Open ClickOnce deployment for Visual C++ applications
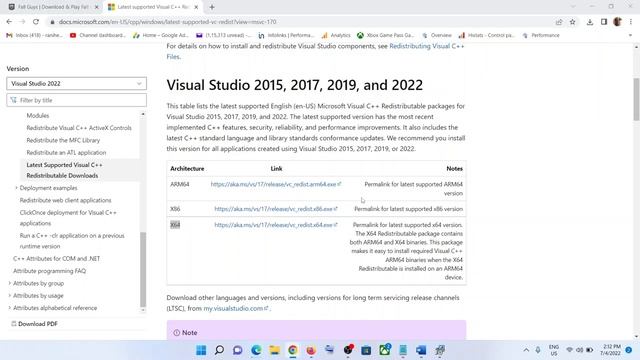Viewport: 640px width, 360px height. point(68,218)
